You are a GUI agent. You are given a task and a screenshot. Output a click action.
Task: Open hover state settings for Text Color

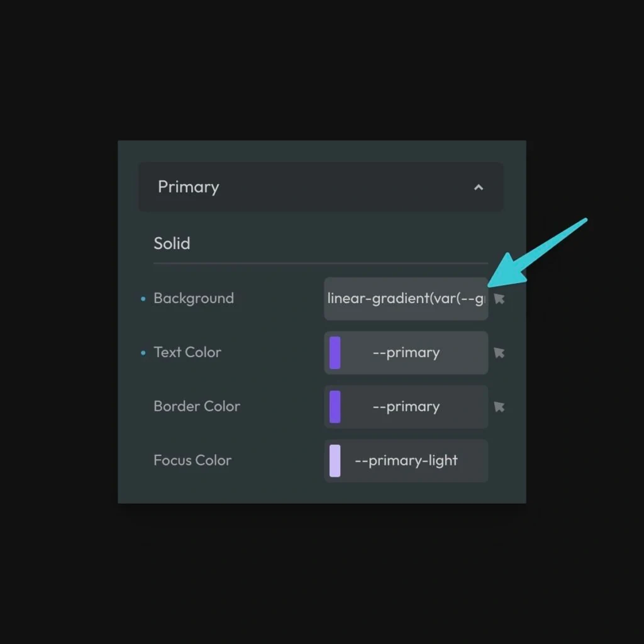[499, 353]
